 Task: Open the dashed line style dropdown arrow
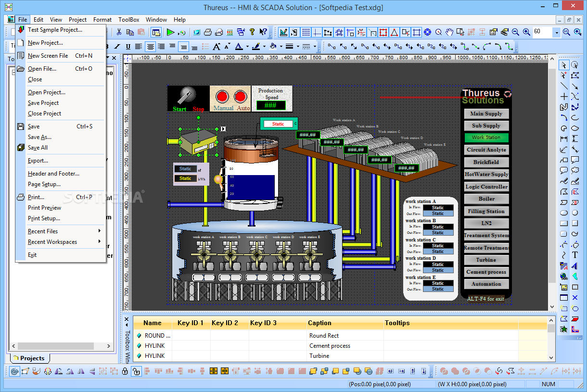pos(315,47)
